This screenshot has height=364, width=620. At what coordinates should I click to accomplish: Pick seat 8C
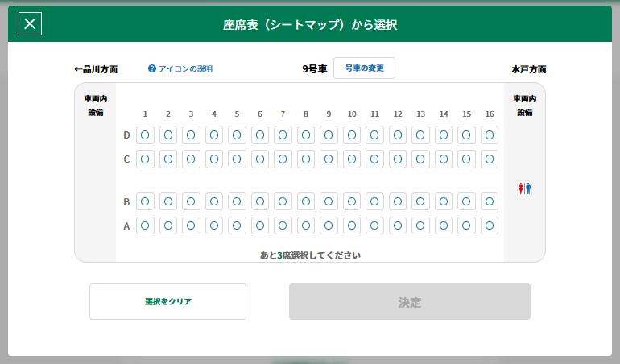306,159
